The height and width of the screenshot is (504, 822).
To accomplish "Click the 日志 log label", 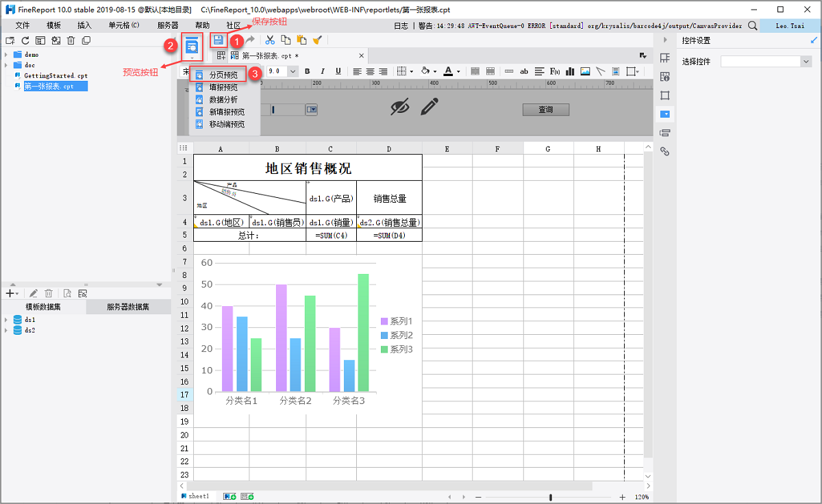I will [401, 25].
